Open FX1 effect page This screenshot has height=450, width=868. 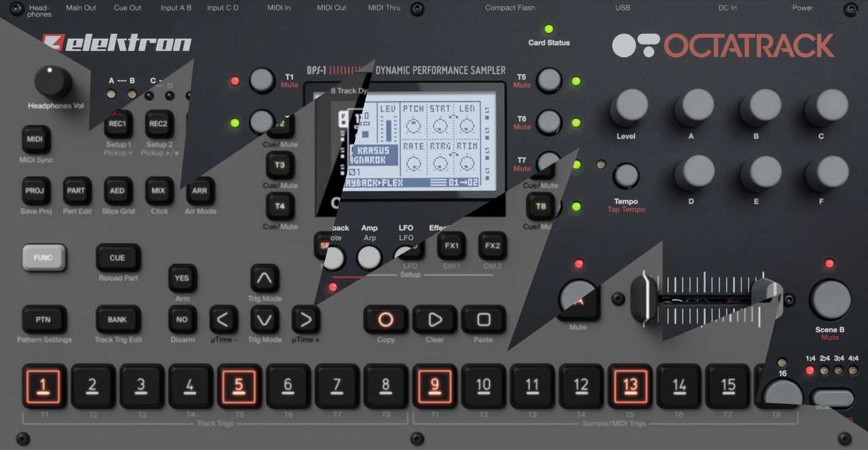[451, 246]
